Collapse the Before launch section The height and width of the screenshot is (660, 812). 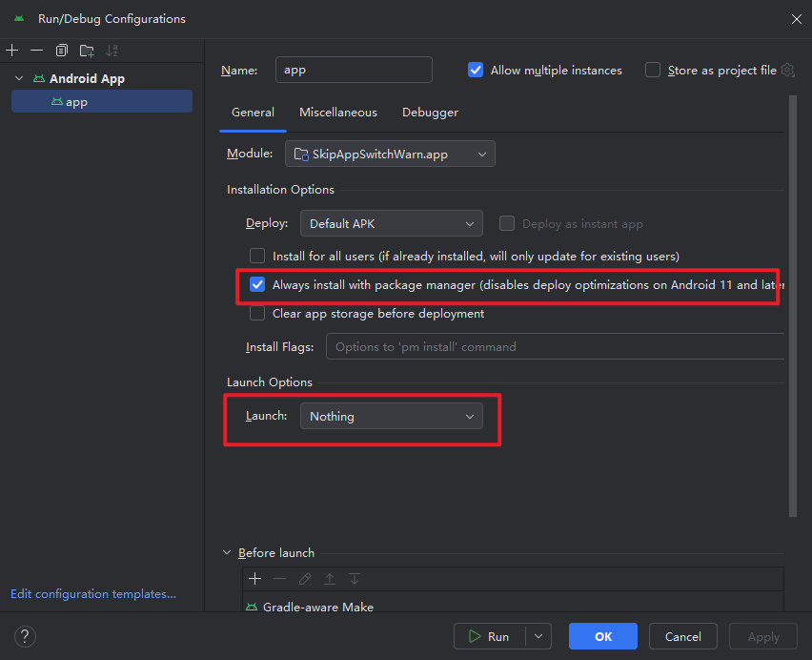tap(227, 553)
